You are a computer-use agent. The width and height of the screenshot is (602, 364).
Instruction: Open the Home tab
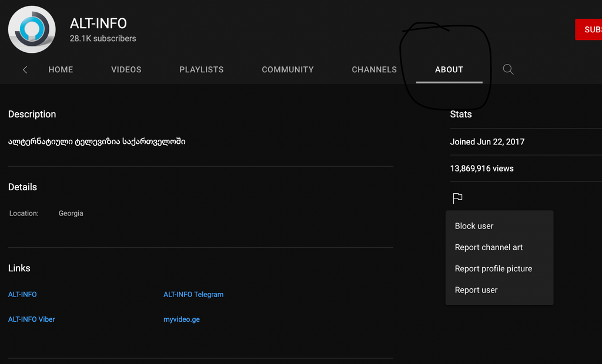click(61, 69)
